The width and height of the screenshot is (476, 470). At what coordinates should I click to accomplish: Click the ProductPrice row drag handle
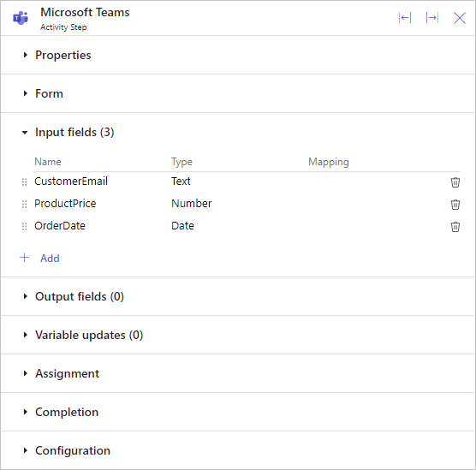25,204
